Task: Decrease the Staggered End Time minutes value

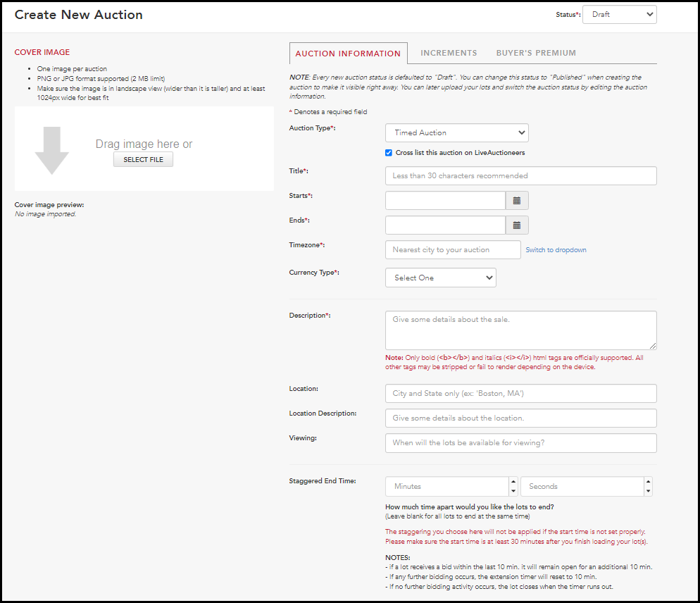Action: point(513,491)
